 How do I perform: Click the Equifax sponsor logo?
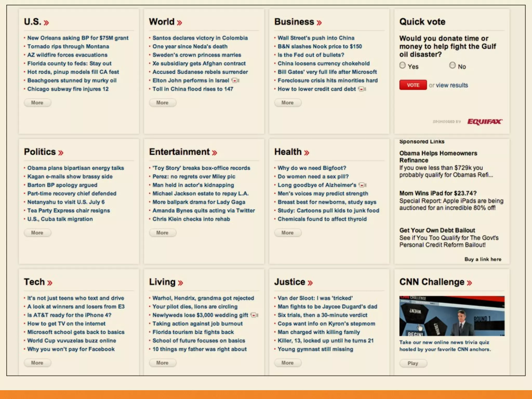[484, 122]
